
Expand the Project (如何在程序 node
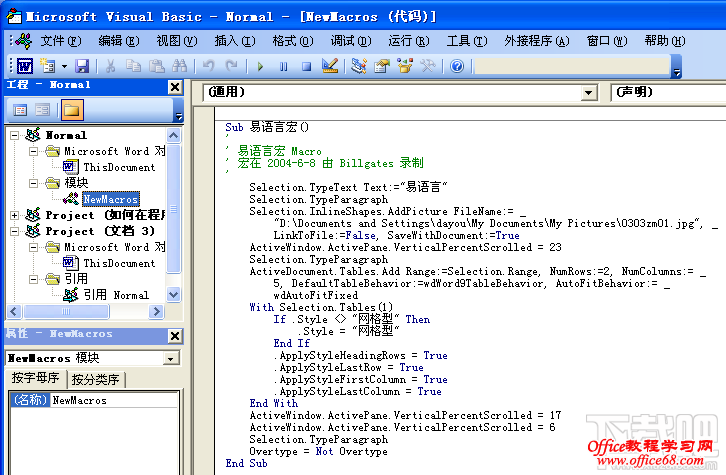pos(14,215)
